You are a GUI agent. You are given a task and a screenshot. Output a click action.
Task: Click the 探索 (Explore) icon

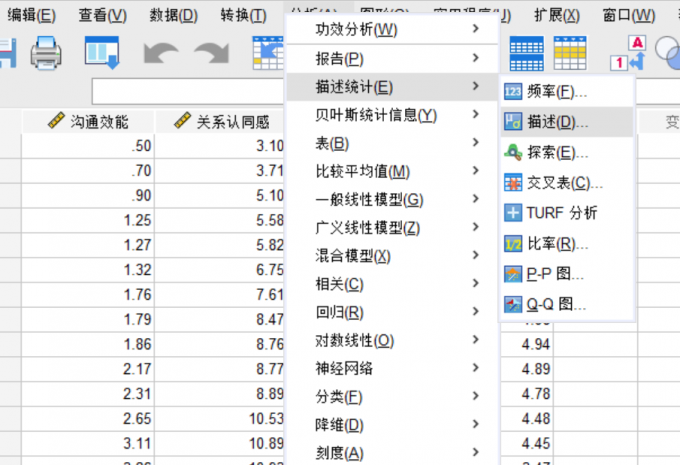tap(513, 152)
